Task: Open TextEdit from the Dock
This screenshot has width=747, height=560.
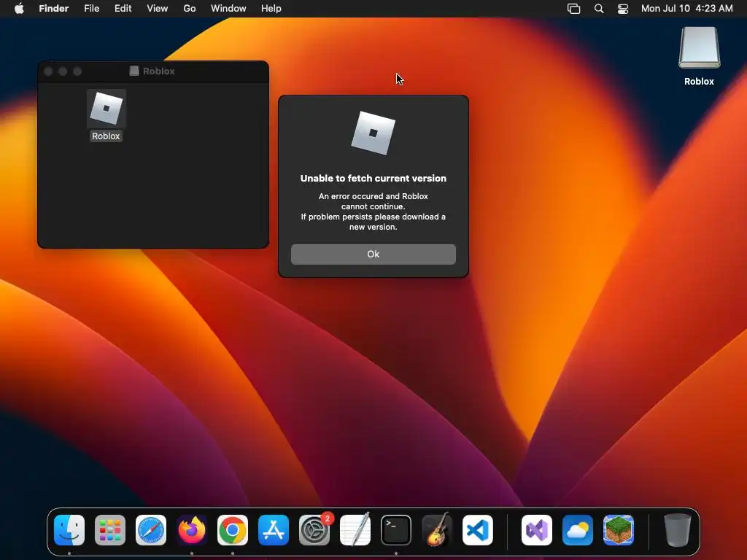Action: [355, 530]
